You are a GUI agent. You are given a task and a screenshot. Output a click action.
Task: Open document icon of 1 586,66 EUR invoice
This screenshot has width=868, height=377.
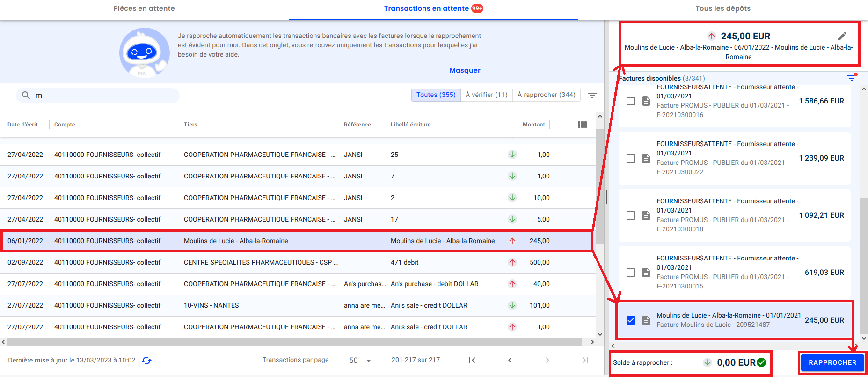coord(646,101)
